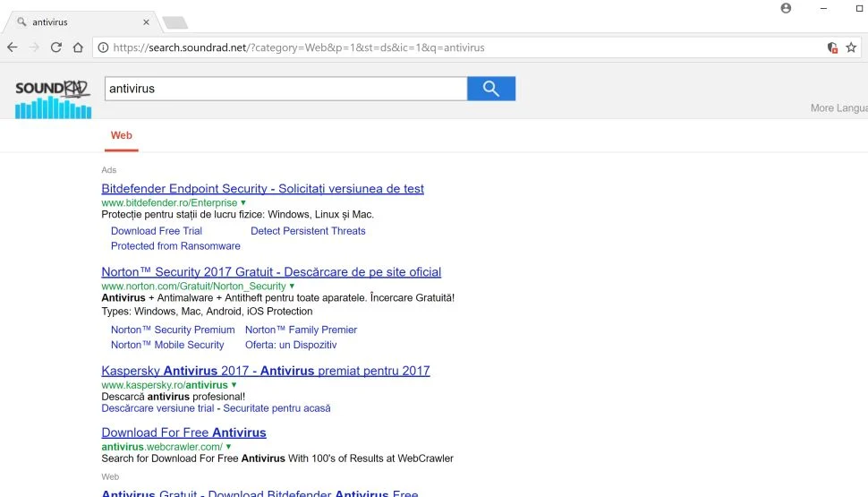Maximize the browser window
This screenshot has width=868, height=497.
pos(860,8)
